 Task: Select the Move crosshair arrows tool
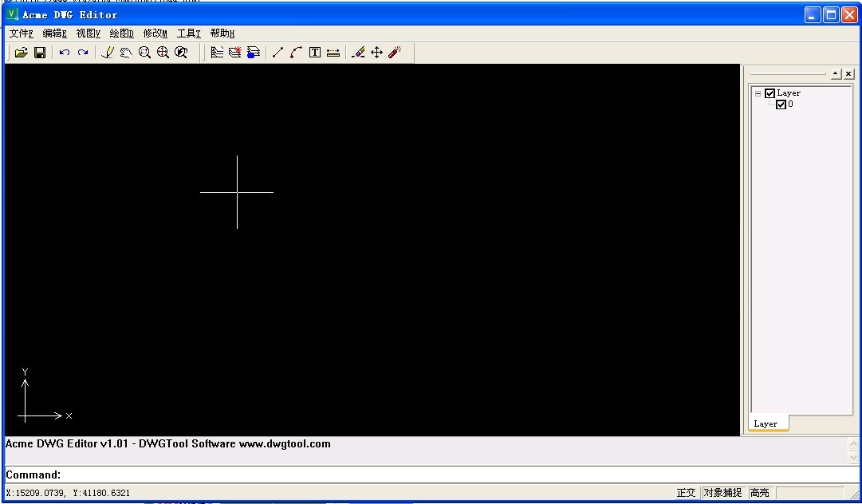pyautogui.click(x=376, y=53)
